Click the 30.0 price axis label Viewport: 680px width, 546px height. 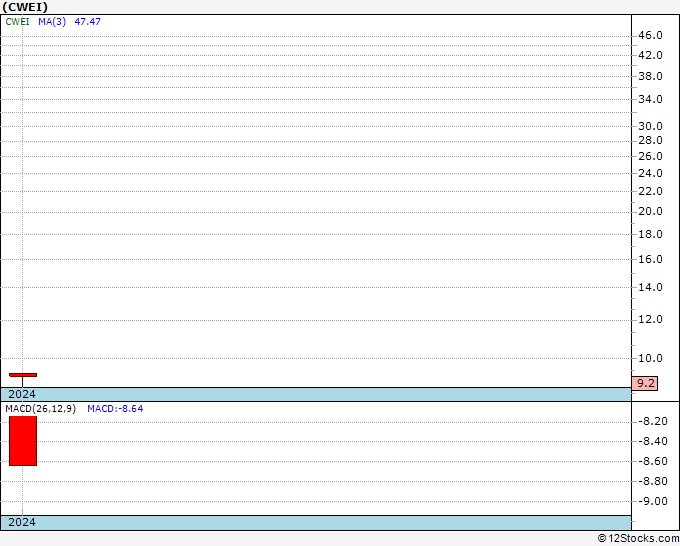(x=651, y=127)
